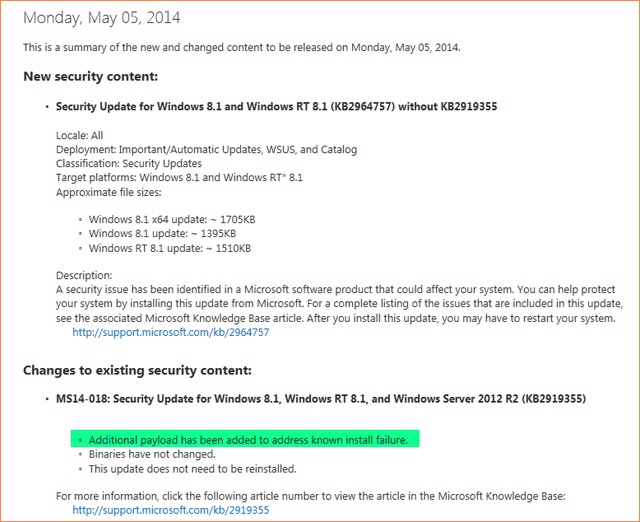Click the "New security content:" heading
This screenshot has width=640, height=522.
pyautogui.click(x=91, y=76)
